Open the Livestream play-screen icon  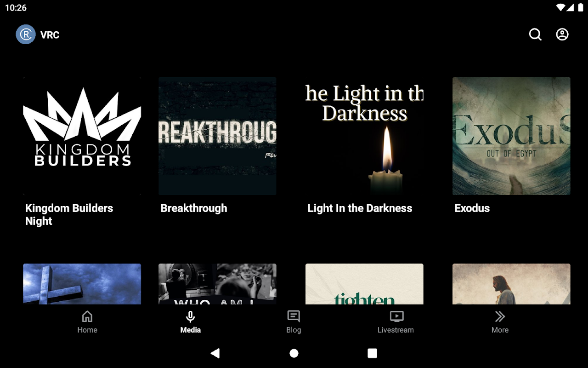click(396, 316)
